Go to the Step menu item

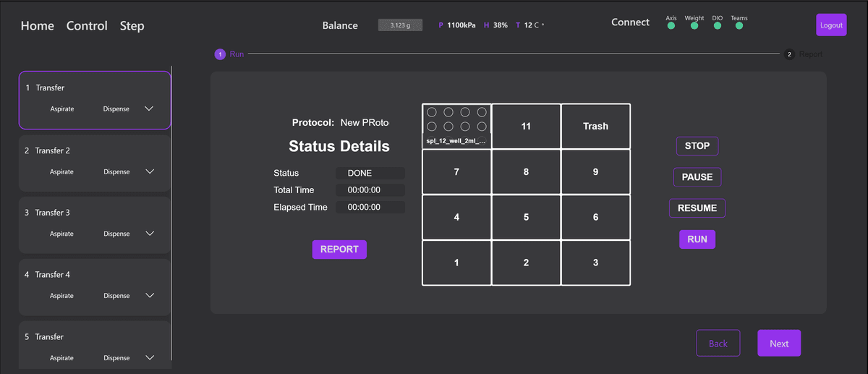[x=132, y=26]
